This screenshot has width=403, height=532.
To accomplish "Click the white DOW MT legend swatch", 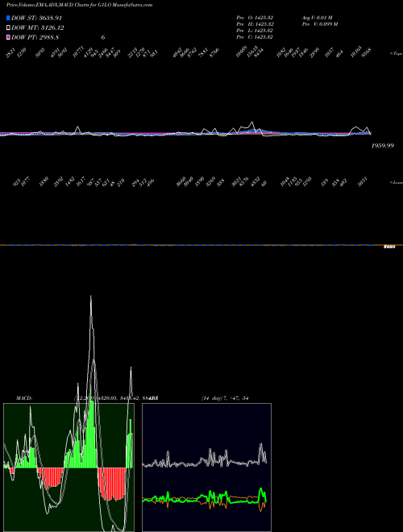I will [x=8, y=28].
